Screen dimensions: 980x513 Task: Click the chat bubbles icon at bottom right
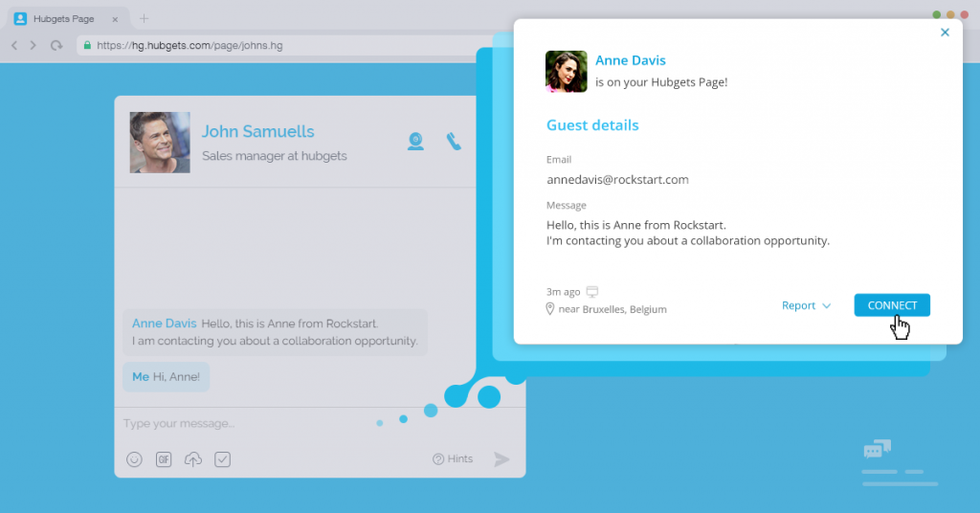tap(878, 449)
